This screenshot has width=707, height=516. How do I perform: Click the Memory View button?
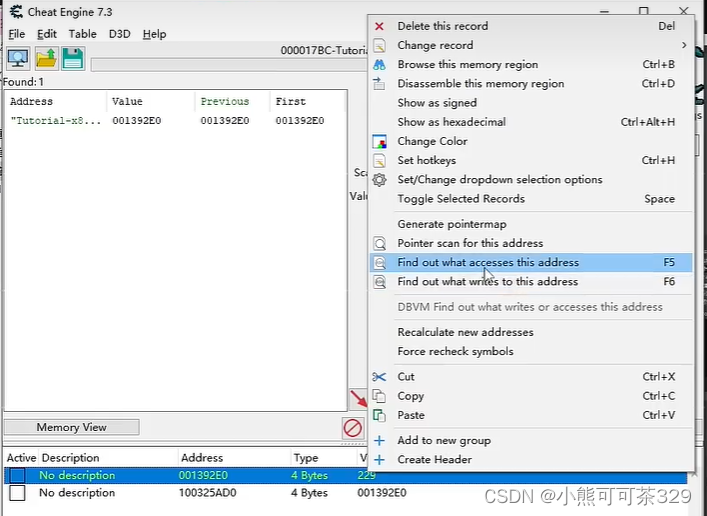(x=72, y=427)
